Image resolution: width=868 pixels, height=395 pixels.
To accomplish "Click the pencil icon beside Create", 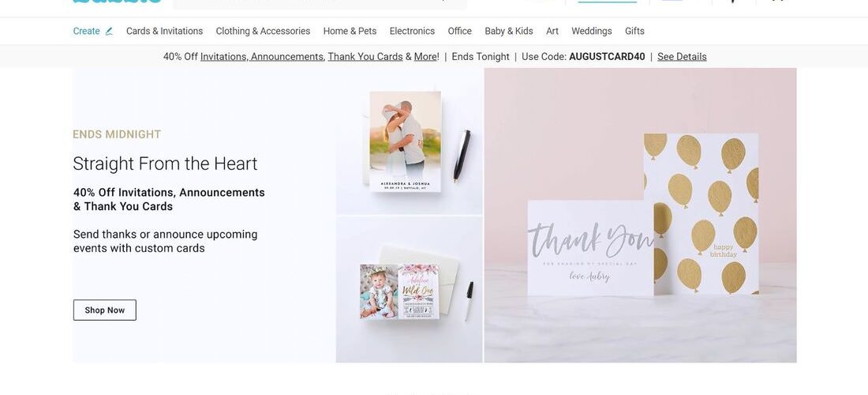I will click(x=109, y=32).
